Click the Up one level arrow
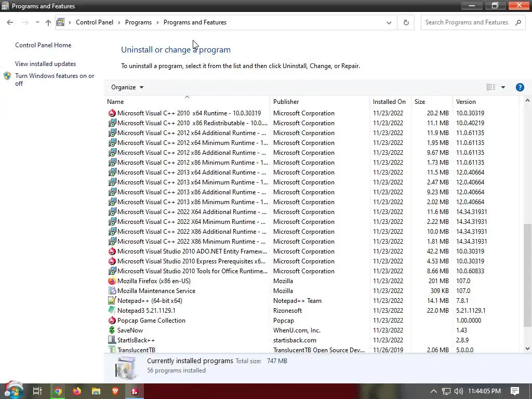 point(48,22)
